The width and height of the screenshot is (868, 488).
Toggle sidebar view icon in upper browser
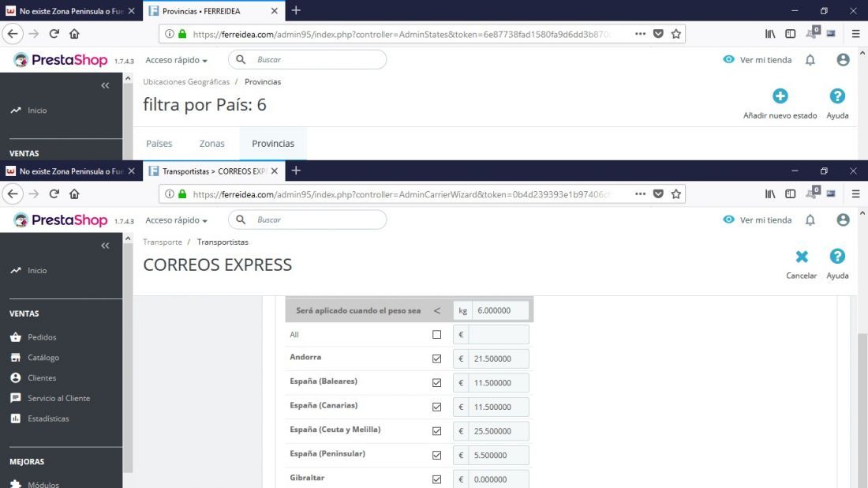(x=791, y=34)
